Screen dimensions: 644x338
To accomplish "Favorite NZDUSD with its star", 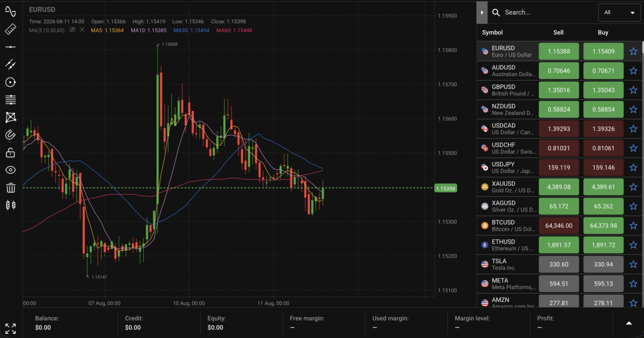I will tap(633, 109).
